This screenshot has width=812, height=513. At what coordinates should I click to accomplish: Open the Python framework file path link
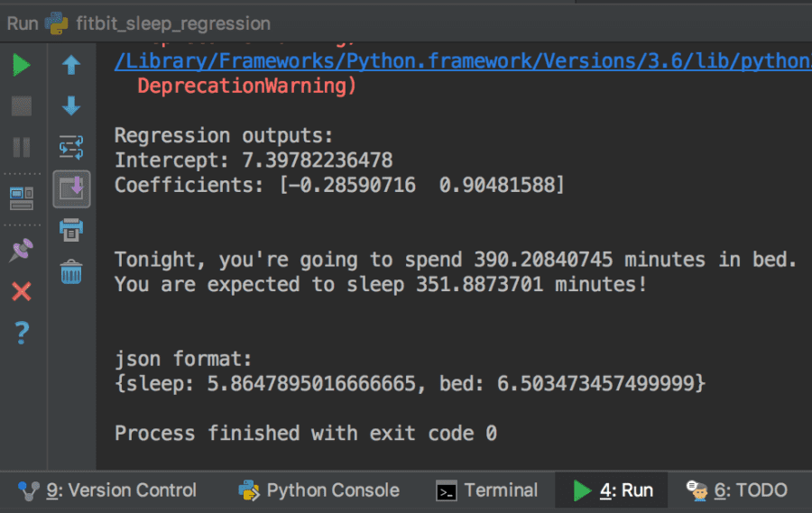[463, 61]
